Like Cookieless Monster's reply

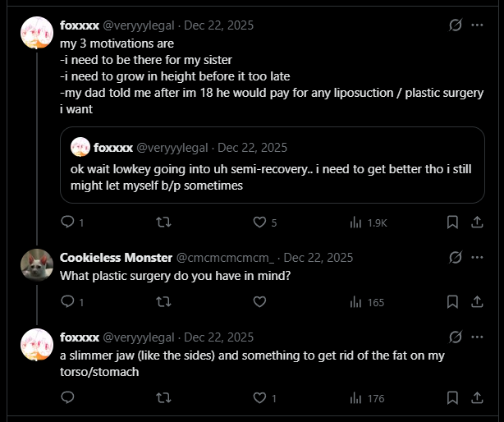point(260,302)
